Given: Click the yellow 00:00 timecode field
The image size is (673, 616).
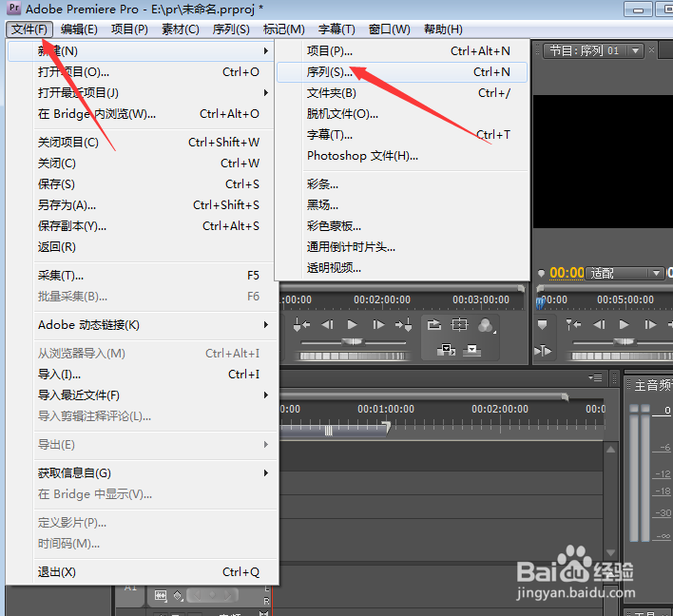Looking at the screenshot, I should point(567,273).
